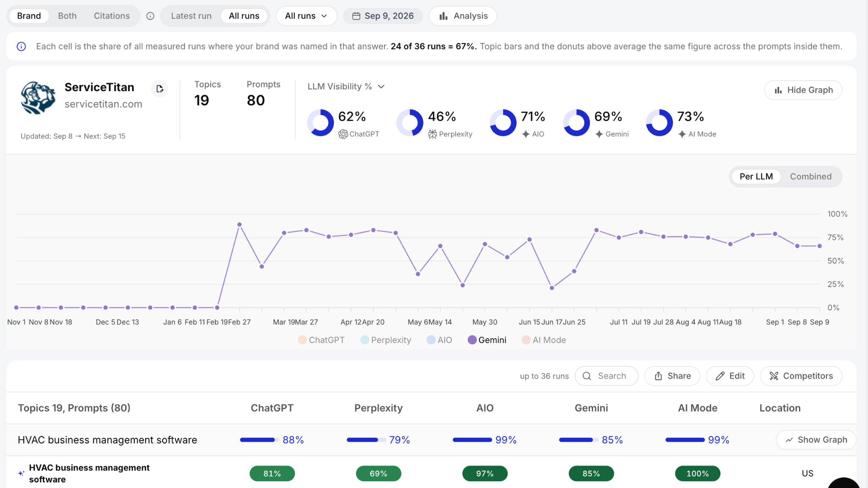Click the Perplexity logo icon under 46%

(x=432, y=134)
